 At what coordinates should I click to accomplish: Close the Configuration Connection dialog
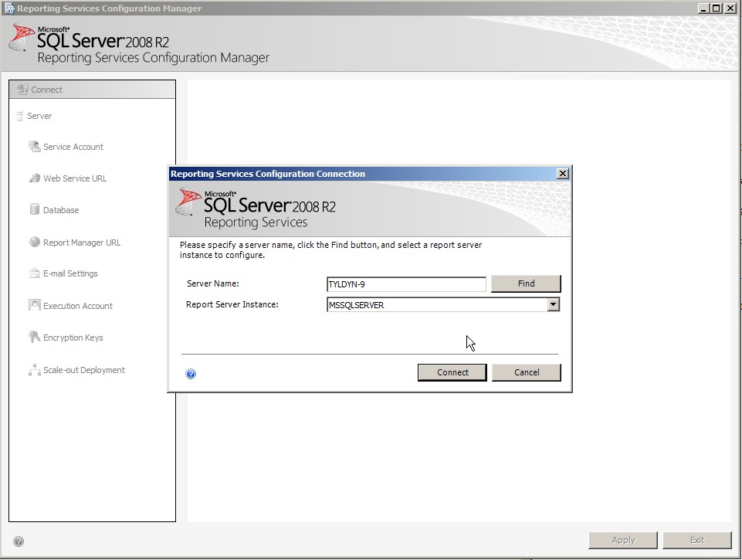click(563, 174)
